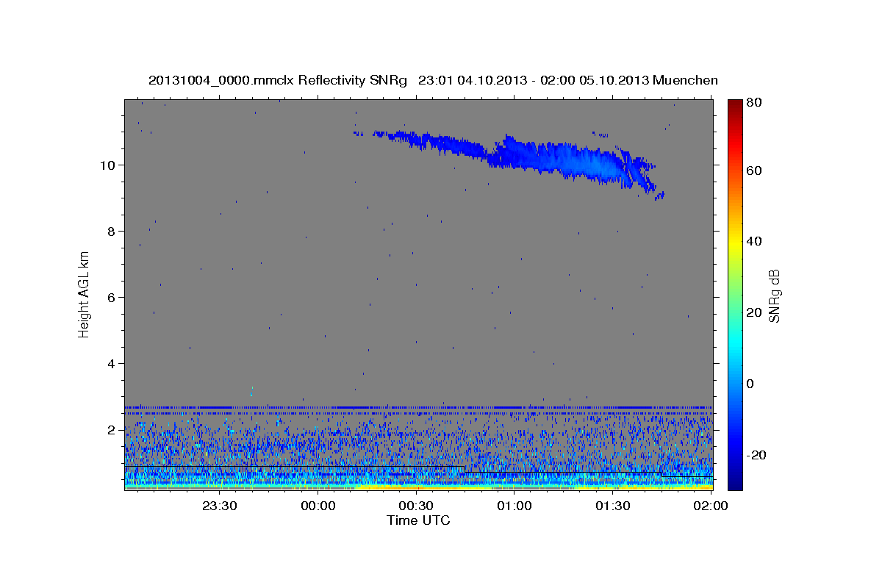
Task: Click the 01:30 time tick label
Action: click(x=612, y=506)
